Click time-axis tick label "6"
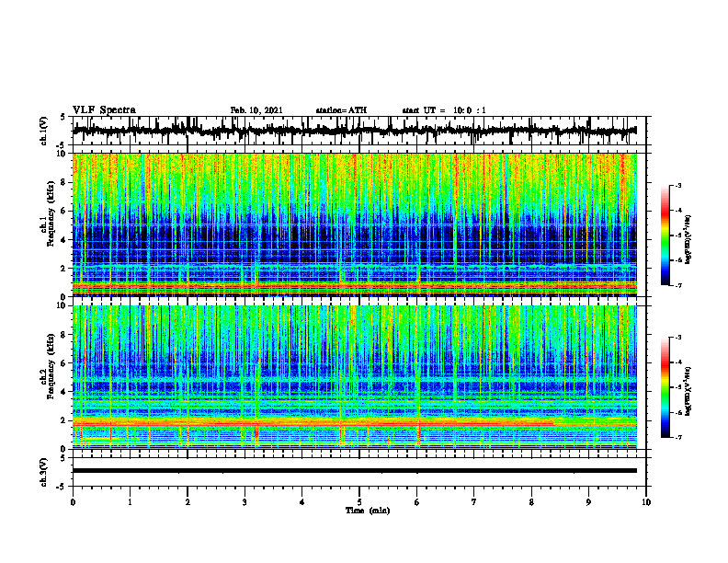Image resolution: width=728 pixels, height=563 pixels. pyautogui.click(x=416, y=502)
